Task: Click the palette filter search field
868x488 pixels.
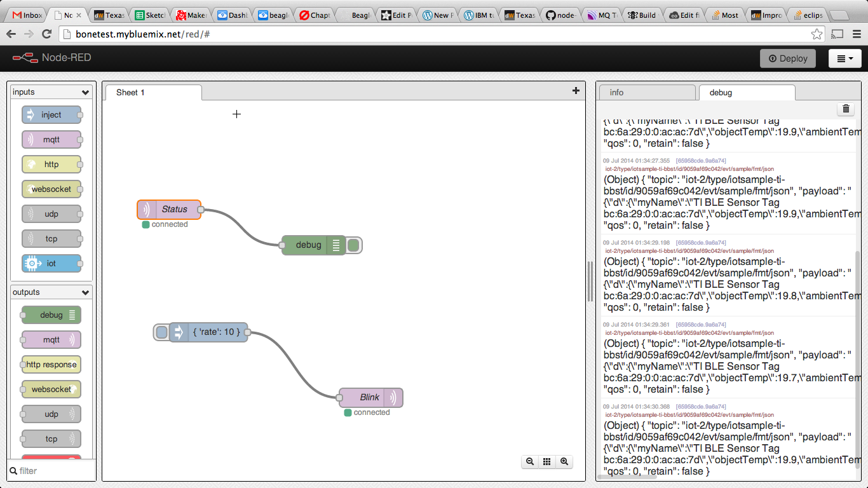Action: coord(54,471)
